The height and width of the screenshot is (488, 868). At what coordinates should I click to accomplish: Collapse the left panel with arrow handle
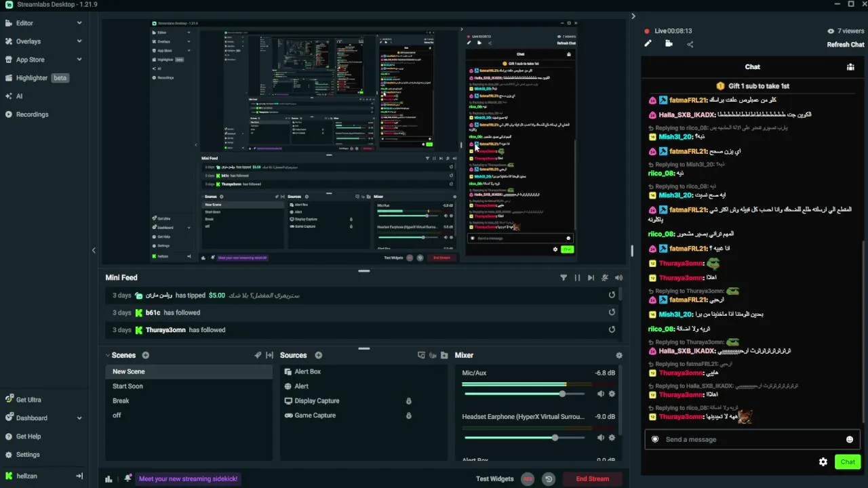(94, 250)
